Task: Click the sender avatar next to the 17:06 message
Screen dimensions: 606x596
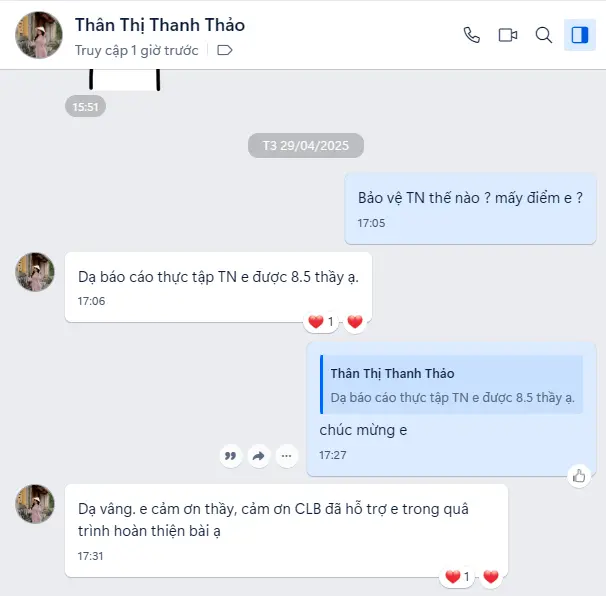Action: (x=35, y=272)
